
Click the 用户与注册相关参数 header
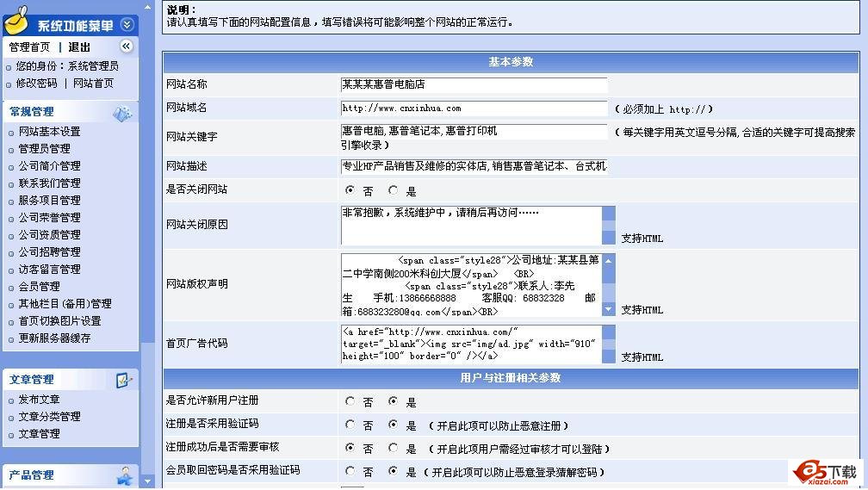point(511,378)
